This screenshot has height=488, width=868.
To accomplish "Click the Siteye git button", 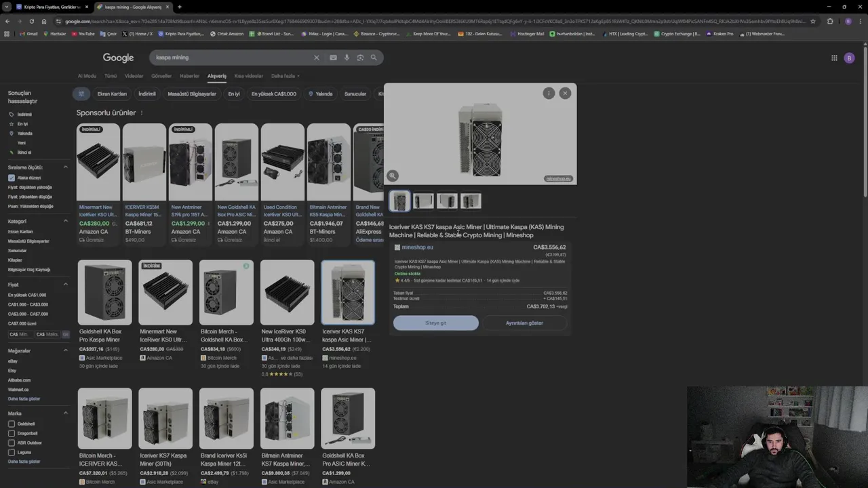I will [x=436, y=323].
